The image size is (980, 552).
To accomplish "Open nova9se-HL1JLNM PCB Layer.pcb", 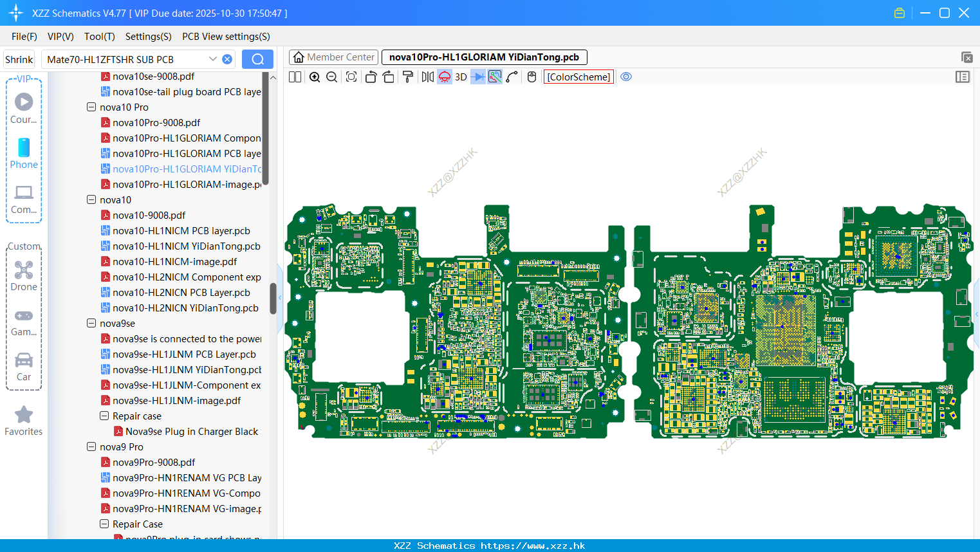I will tap(178, 354).
